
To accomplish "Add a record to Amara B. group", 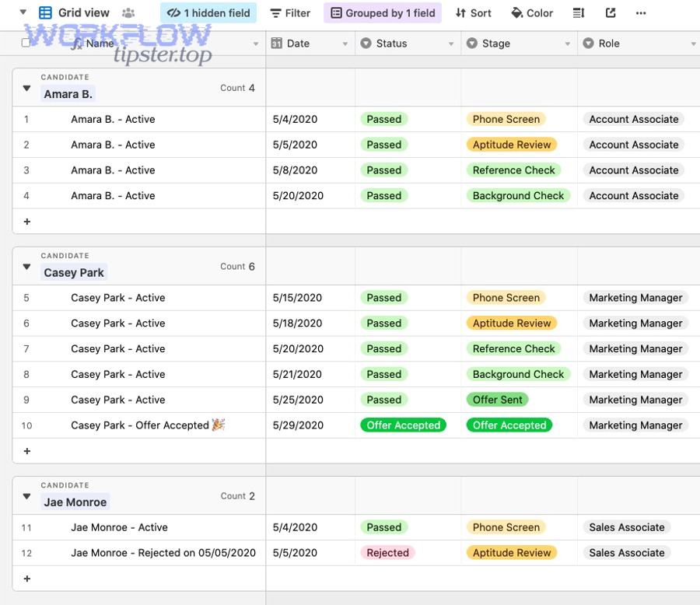I will coord(27,222).
